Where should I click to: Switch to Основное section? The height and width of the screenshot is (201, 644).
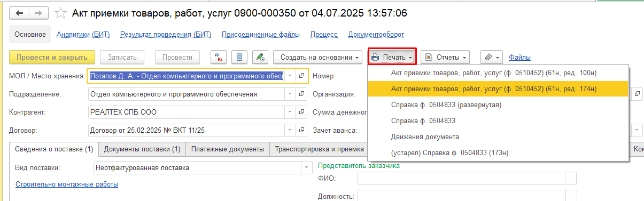pos(30,35)
